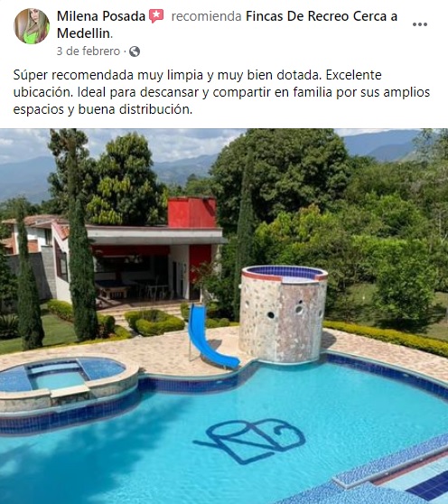Click the red star recommendation badge

point(156,16)
